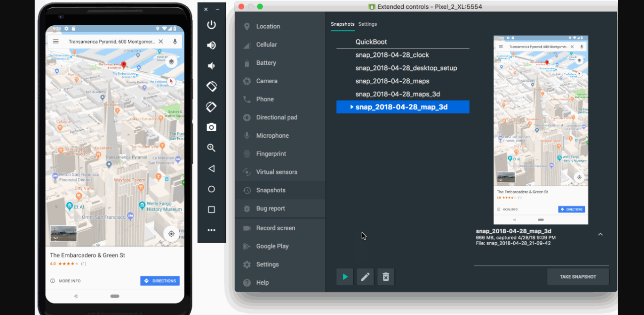The height and width of the screenshot is (315, 644).
Task: Tap the Wells Fargo History Museum label
Action: click(164, 207)
